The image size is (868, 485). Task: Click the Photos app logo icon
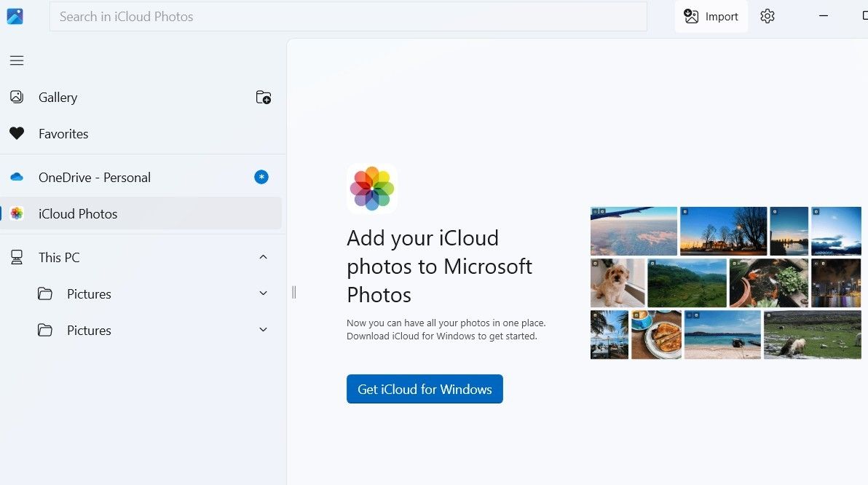pyautogui.click(x=15, y=16)
